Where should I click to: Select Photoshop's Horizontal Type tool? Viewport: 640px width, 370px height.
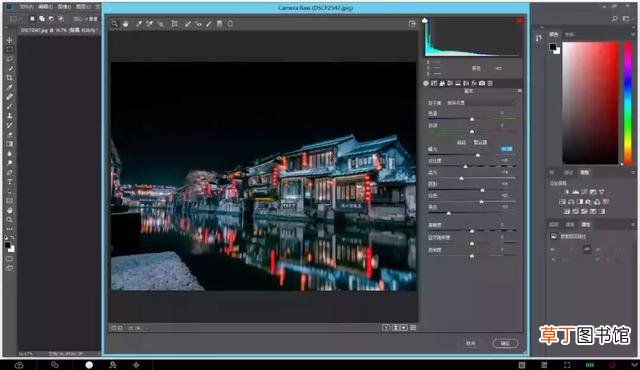10,182
